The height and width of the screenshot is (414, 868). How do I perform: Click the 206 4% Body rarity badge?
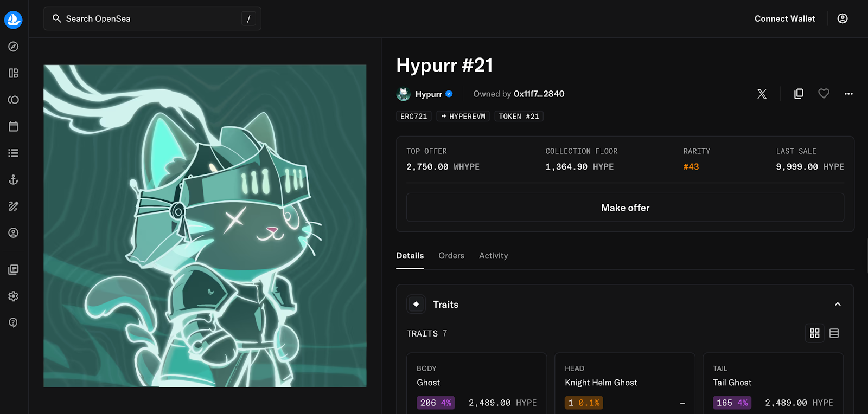pos(436,403)
